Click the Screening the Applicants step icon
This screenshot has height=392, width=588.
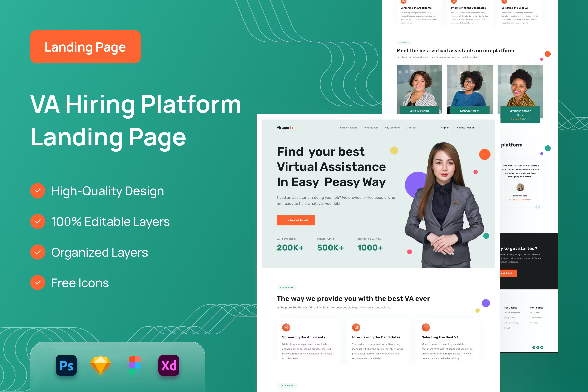(287, 329)
